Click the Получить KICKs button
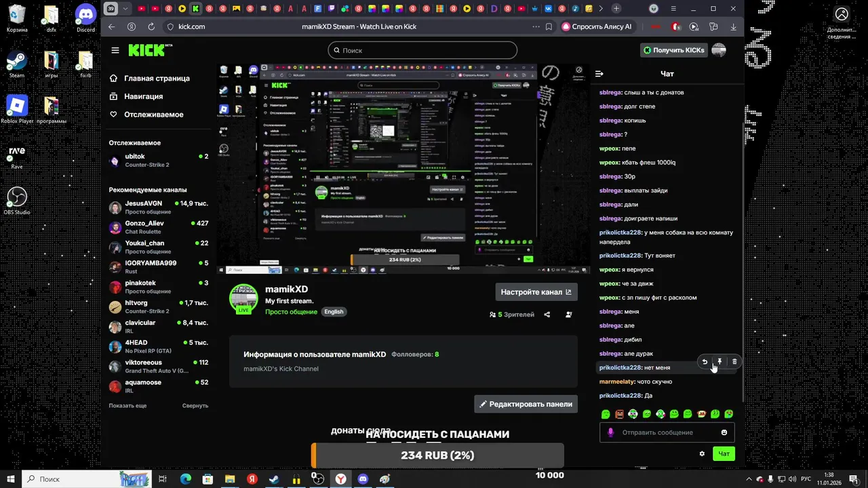The width and height of the screenshot is (868, 488). pos(674,50)
